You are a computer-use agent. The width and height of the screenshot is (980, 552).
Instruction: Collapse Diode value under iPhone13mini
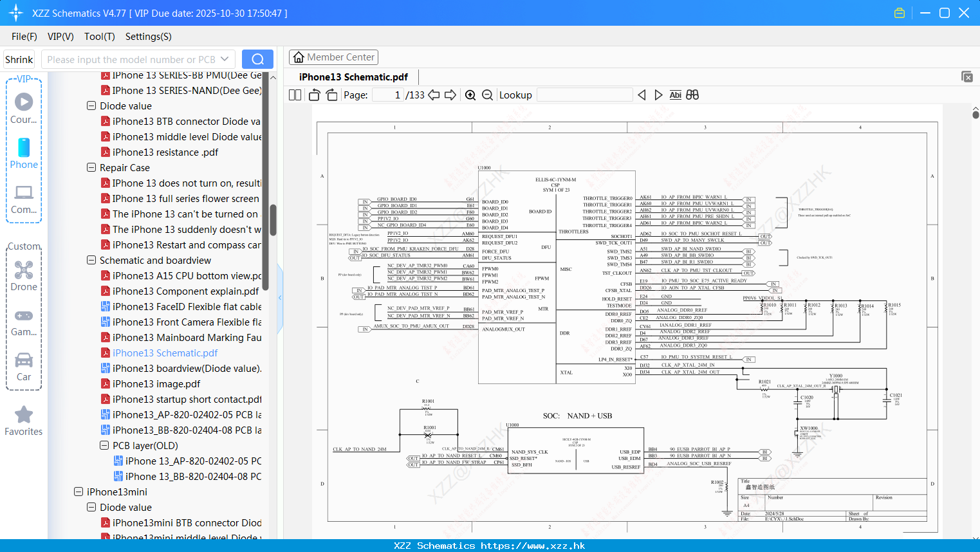coord(91,507)
